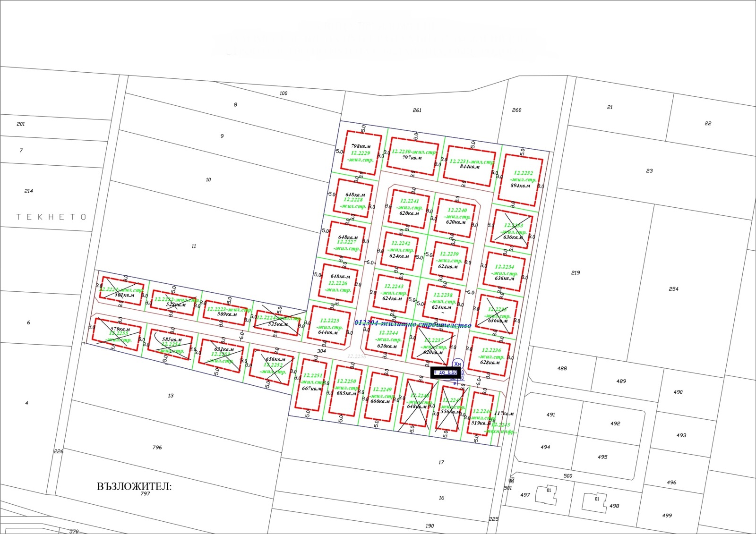Click the blue 012304 residential construction label
Viewport: 756px width, 534px height.
412,325
